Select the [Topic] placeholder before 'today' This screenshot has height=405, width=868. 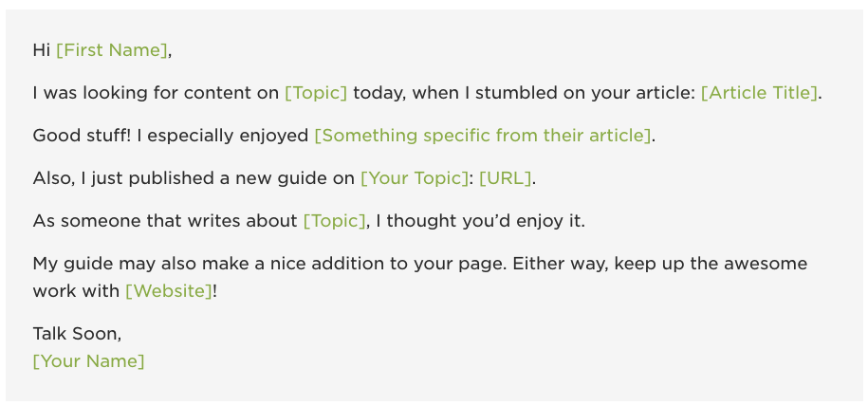(316, 93)
